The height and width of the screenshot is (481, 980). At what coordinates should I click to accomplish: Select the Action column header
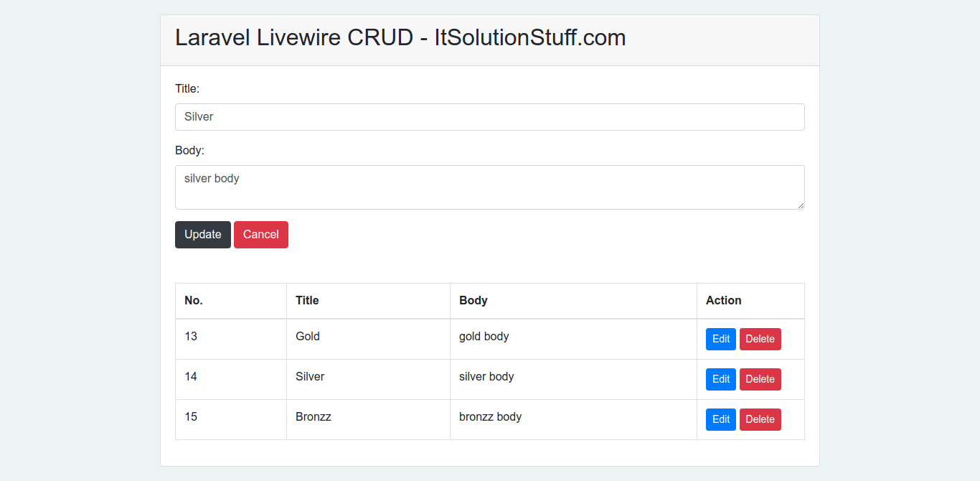point(723,301)
